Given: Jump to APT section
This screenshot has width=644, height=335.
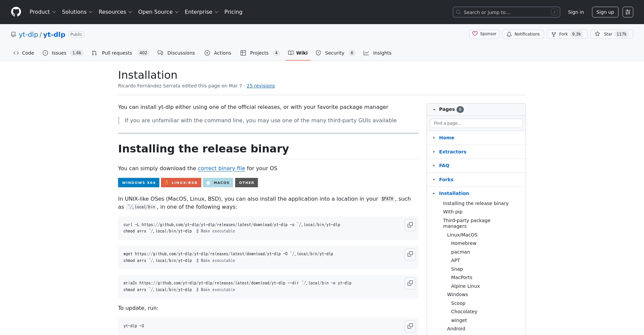Looking at the screenshot, I should (455, 260).
